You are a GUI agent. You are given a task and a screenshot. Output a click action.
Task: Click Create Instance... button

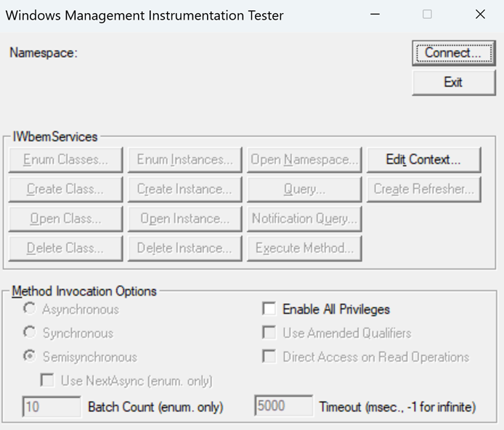tap(184, 190)
